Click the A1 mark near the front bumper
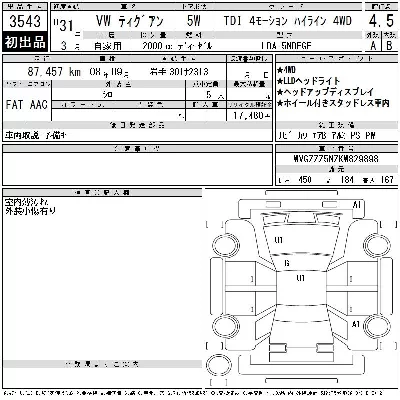400x400 pixels. coord(356,204)
